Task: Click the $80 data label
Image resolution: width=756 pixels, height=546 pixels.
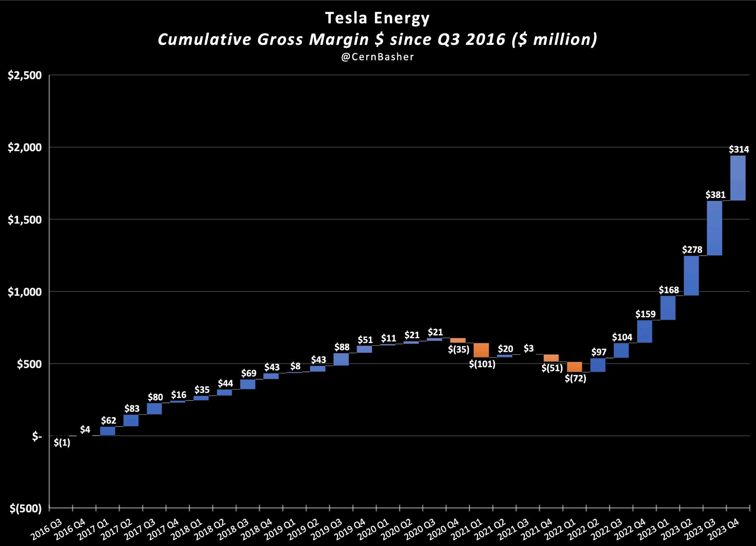Action: tap(155, 397)
